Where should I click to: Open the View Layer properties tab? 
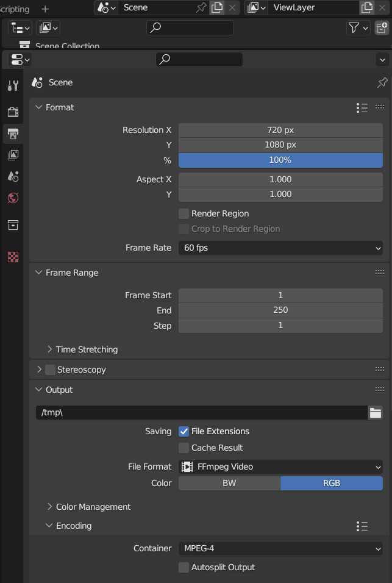[13, 155]
